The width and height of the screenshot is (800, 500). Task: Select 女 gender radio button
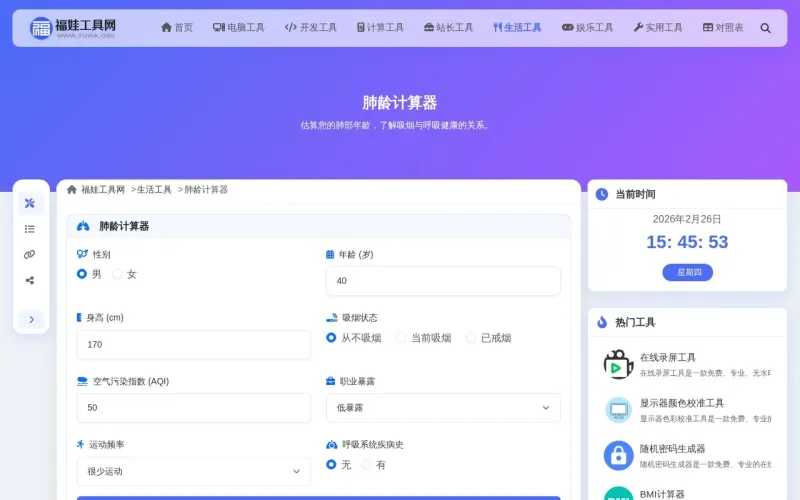click(x=117, y=274)
